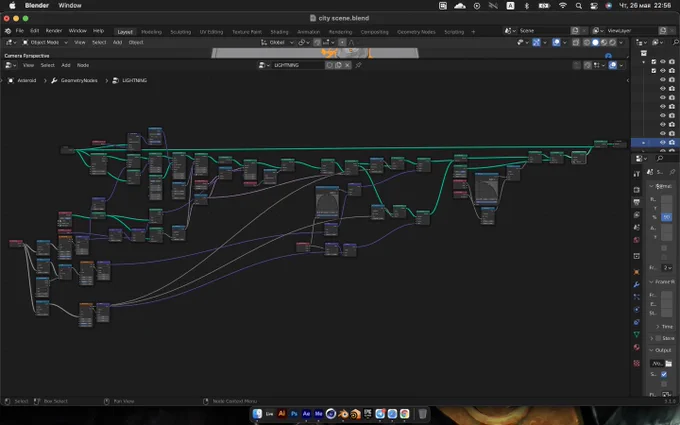The height and width of the screenshot is (425, 680).
Task: Click the Scene name field
Action: point(544,31)
